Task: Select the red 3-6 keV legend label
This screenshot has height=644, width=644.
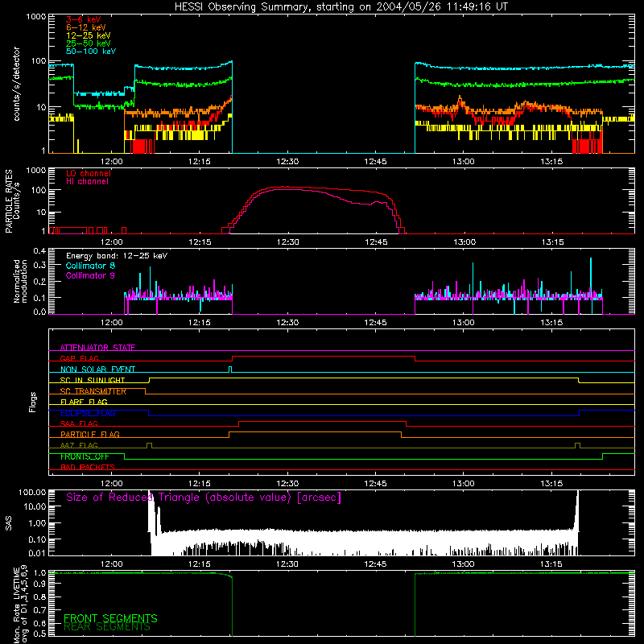Action: [84, 19]
